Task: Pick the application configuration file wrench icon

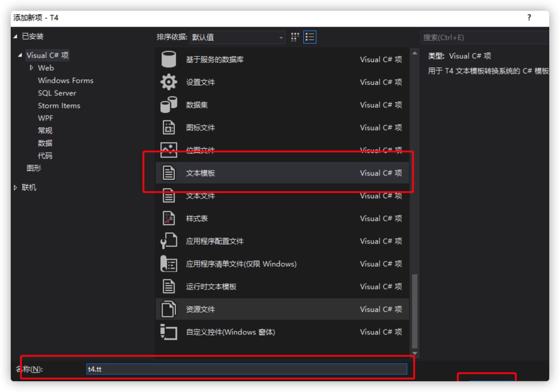Action: [169, 241]
